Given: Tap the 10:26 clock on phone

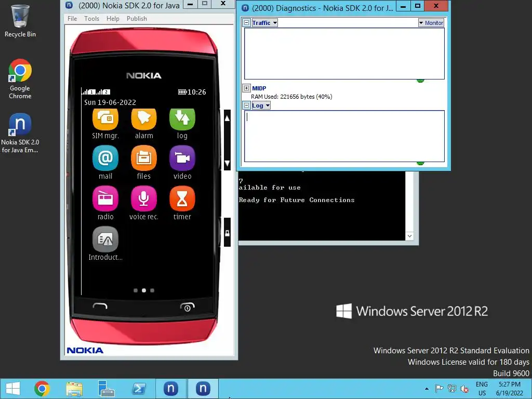Looking at the screenshot, I should tap(197, 92).
